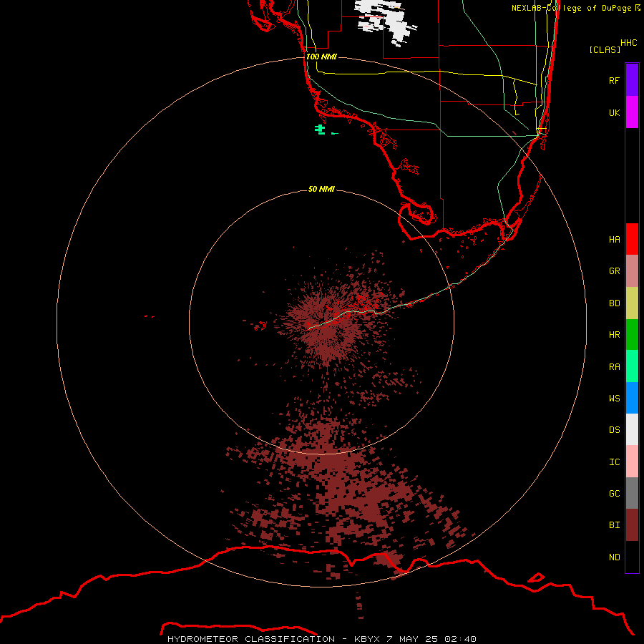Click the HYDROMETEOR CLASSIFICATION KBYX title text
644x644 pixels.
click(x=321, y=639)
